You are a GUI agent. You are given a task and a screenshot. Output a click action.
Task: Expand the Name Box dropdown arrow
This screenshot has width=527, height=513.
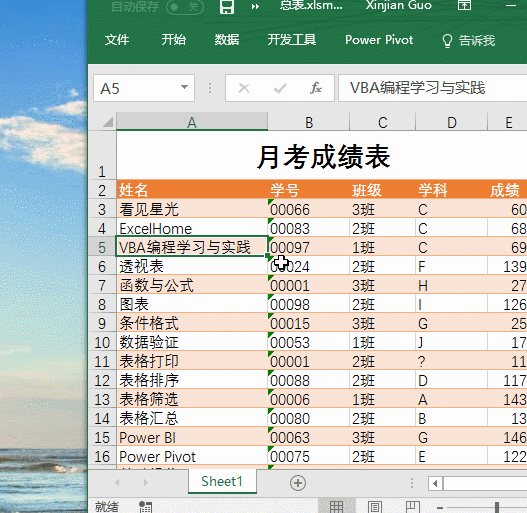coord(184,87)
